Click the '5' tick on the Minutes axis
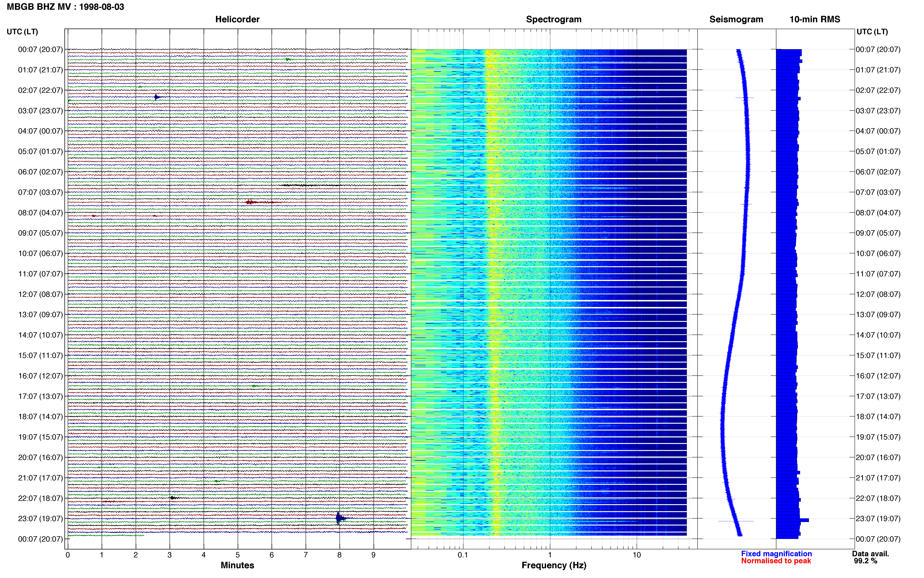The image size is (924, 578). pos(238,555)
